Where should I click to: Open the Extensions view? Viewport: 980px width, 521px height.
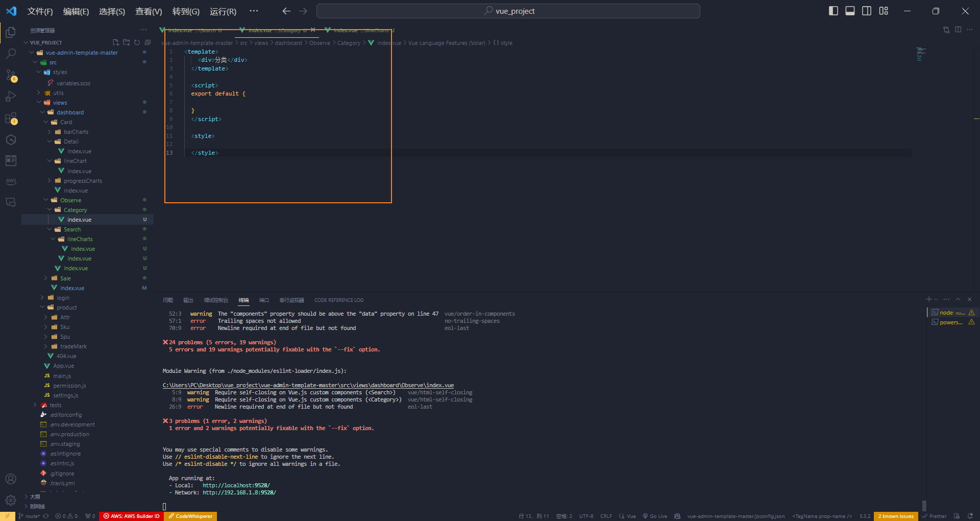coord(11,119)
